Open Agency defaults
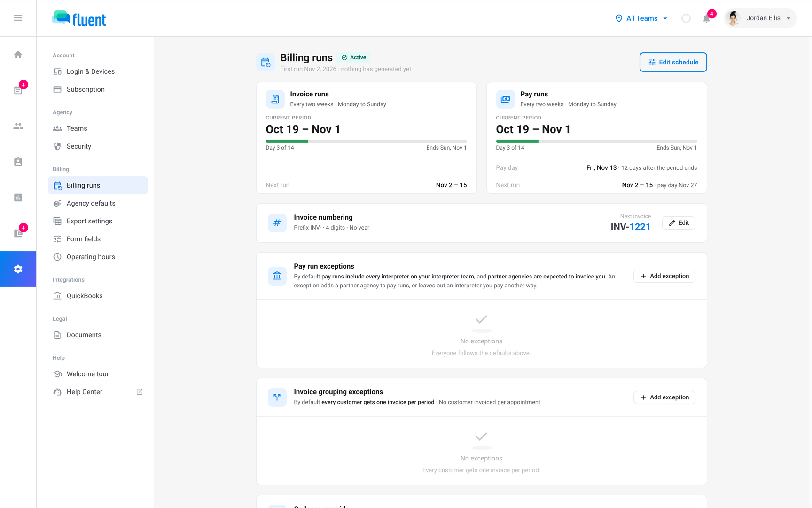This screenshot has height=508, width=812. (98, 203)
